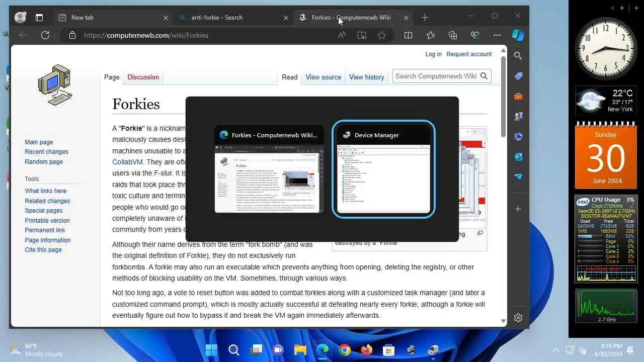Toggle Edge split screen
The image size is (644, 362).
click(409, 35)
